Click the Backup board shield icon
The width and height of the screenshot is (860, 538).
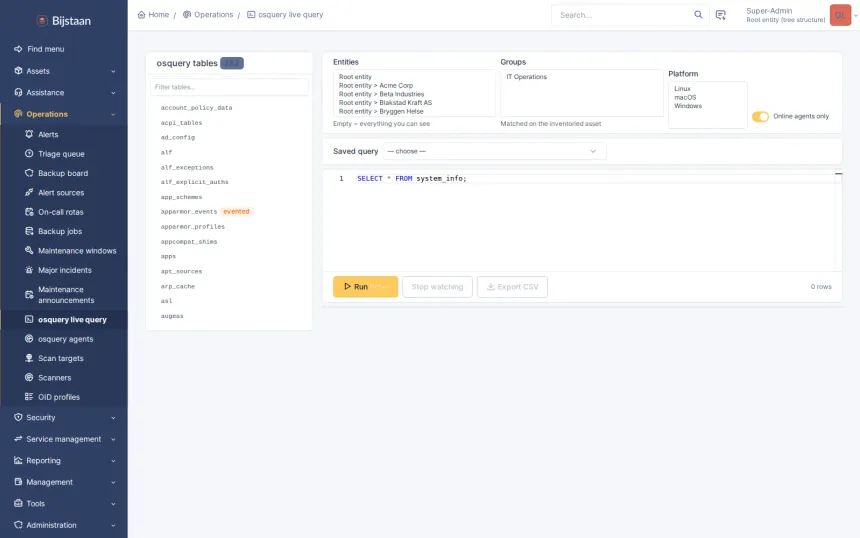click(29, 173)
